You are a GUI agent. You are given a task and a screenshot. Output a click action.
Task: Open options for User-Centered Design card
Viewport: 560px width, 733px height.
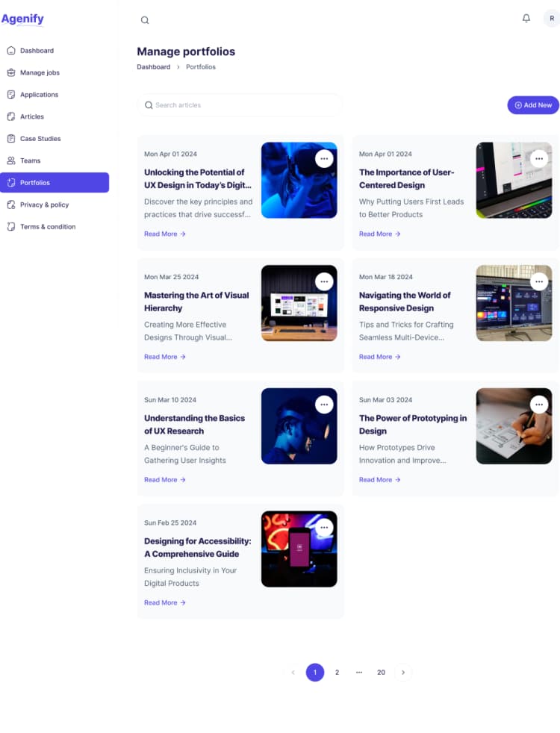point(539,159)
